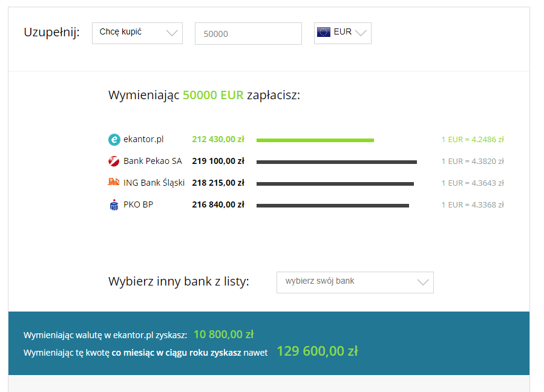This screenshot has width=544, height=392.
Task: Click the green ekantor.pl comparison bar
Action: [x=315, y=140]
